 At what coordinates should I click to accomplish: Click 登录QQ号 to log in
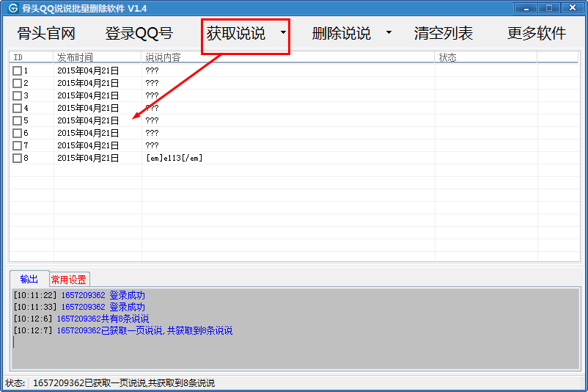coord(139,34)
